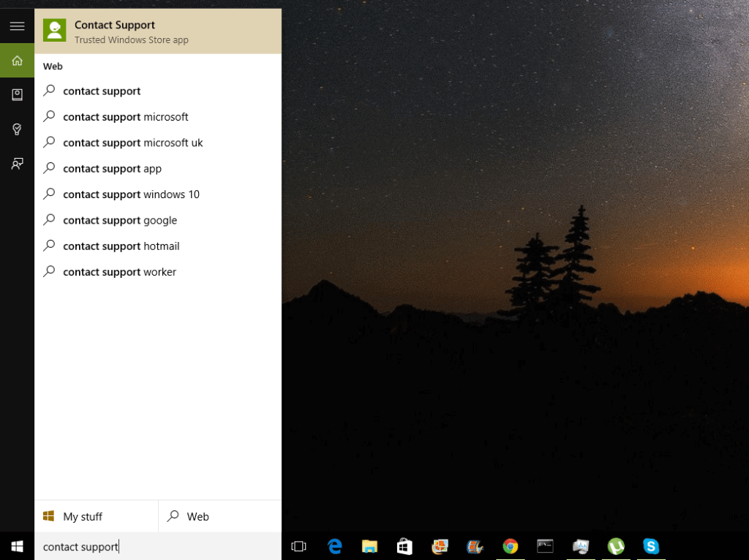Viewport: 749px width, 560px height.
Task: Open Task View from the taskbar
Action: 298,546
